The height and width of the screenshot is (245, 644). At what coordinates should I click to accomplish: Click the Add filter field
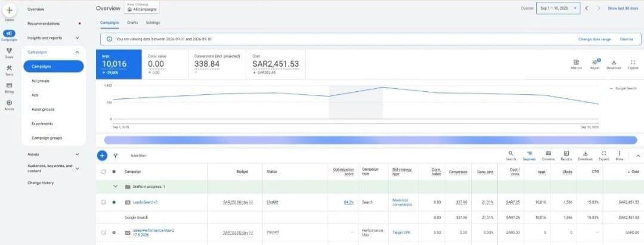tap(138, 156)
